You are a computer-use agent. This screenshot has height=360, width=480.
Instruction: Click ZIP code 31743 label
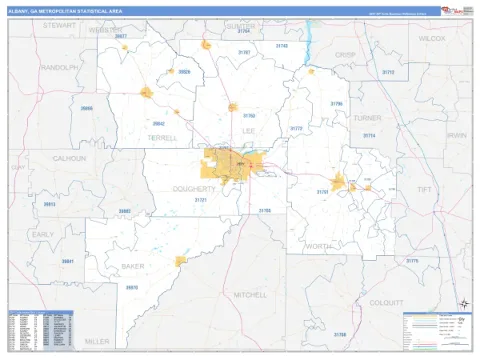click(x=282, y=46)
